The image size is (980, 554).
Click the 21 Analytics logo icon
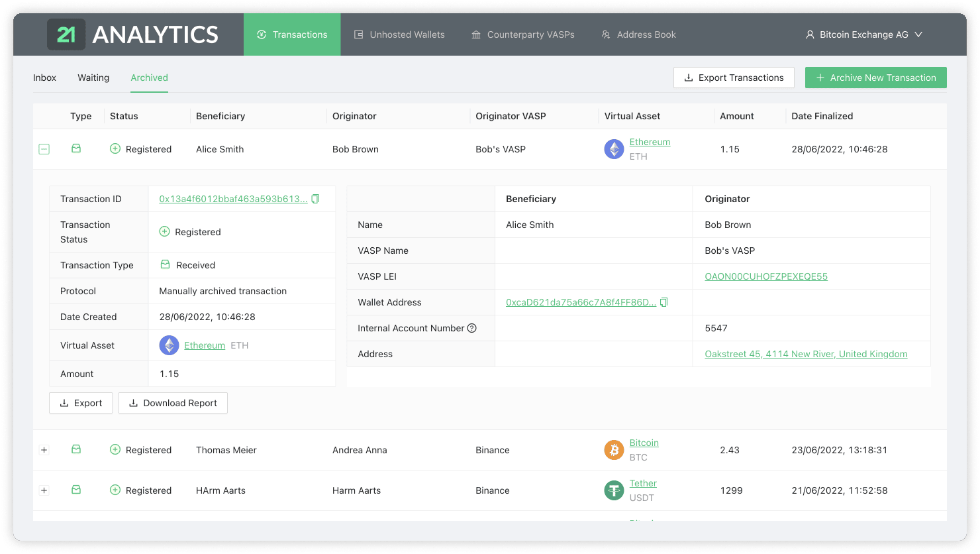(x=66, y=34)
